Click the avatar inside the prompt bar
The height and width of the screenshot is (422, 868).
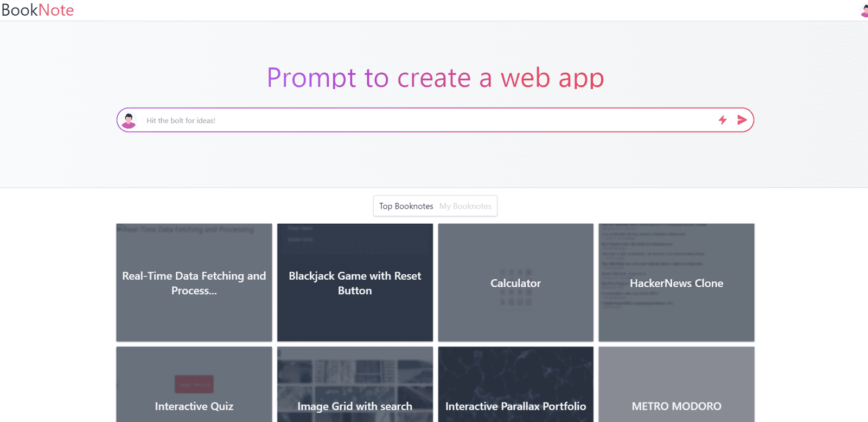[x=129, y=121]
